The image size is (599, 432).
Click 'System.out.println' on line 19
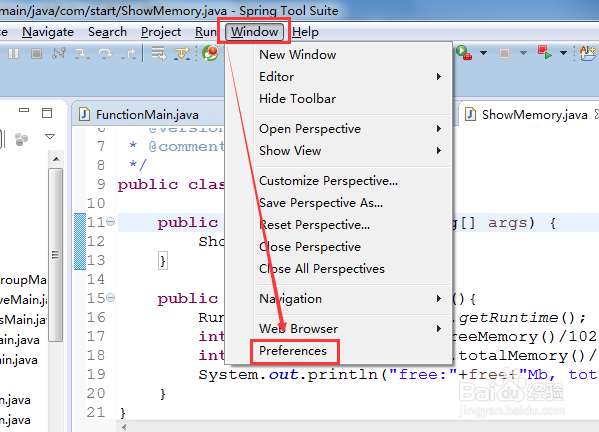(288, 375)
